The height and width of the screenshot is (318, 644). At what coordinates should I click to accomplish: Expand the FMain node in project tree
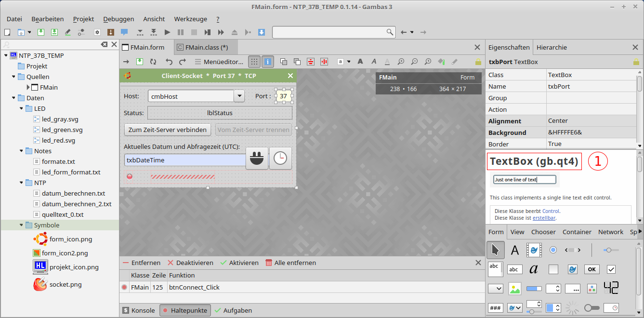tap(28, 87)
